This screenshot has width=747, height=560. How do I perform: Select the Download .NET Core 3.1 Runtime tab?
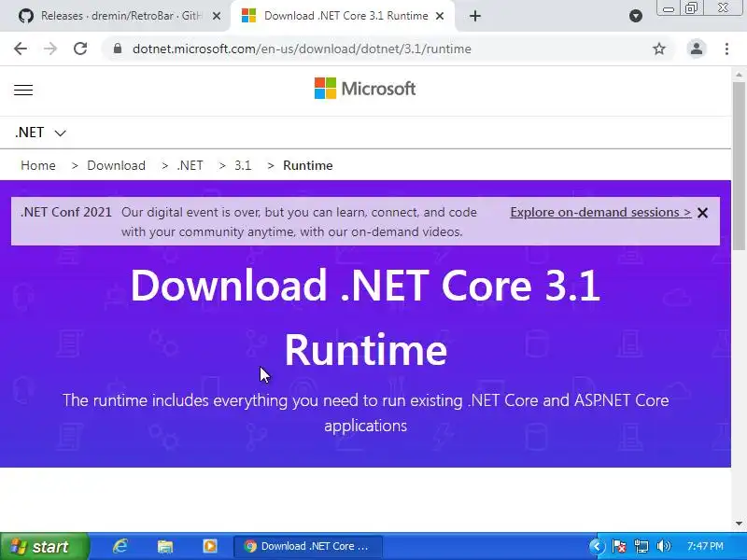[343, 16]
